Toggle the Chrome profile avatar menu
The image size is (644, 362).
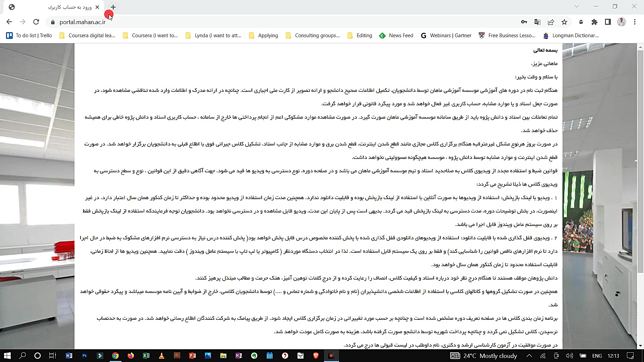(622, 22)
